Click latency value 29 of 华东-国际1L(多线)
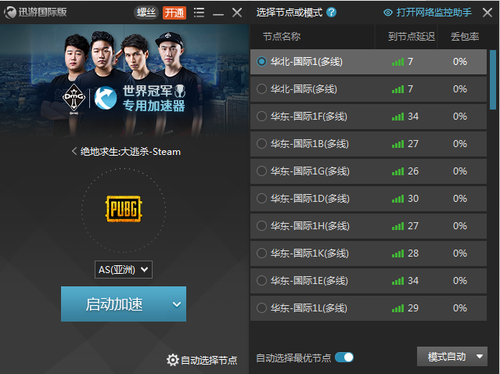Image resolution: width=500 pixels, height=374 pixels. tap(413, 308)
